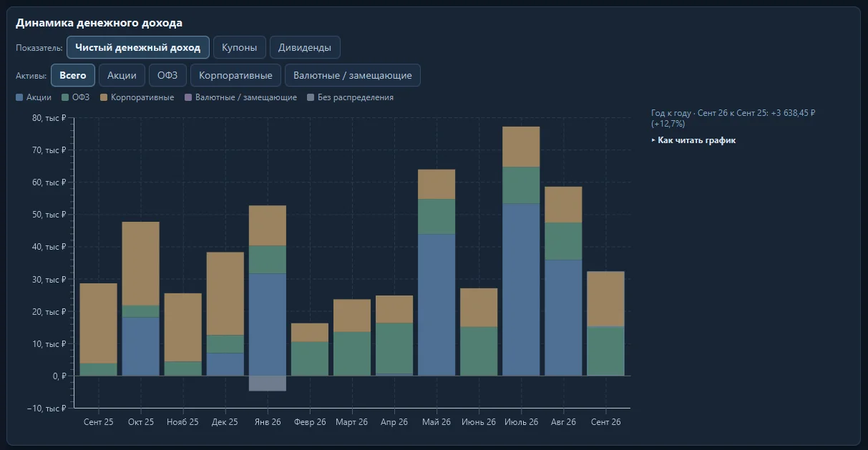
Task: Click the green ОФЗ legend swatch
Action: click(x=65, y=97)
